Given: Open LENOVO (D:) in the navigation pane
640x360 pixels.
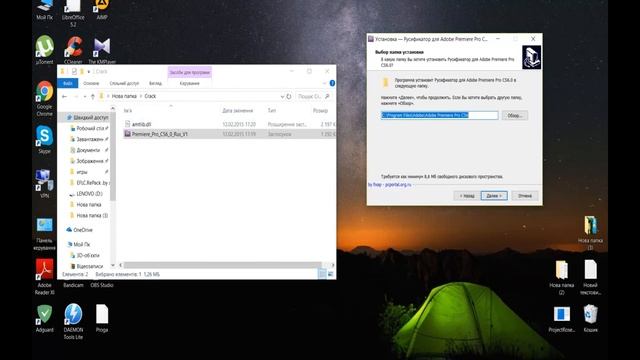Looking at the screenshot, I should pyautogui.click(x=89, y=193).
